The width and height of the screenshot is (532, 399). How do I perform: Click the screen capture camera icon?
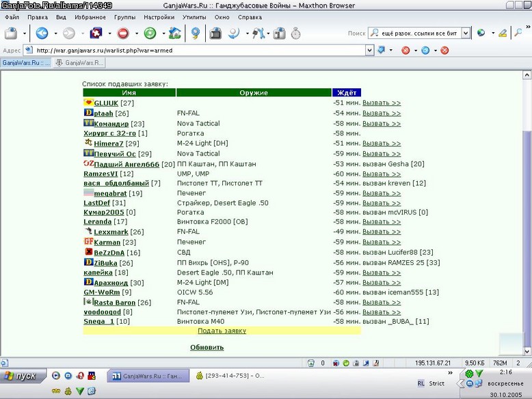click(x=215, y=33)
